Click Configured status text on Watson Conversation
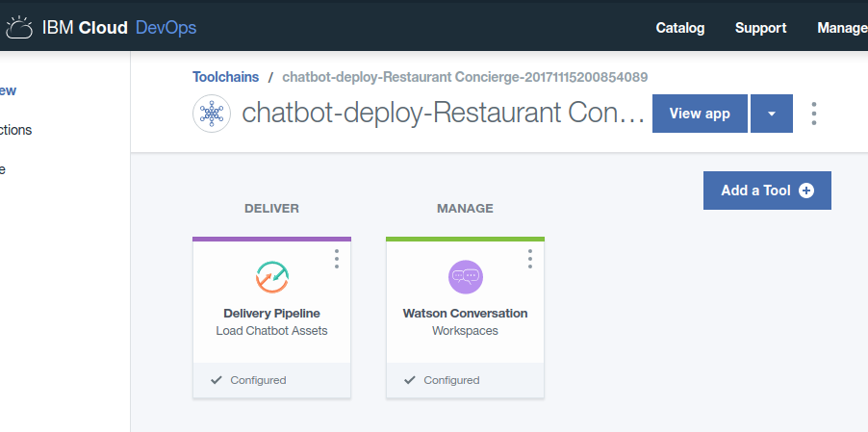868x432 pixels. [451, 380]
